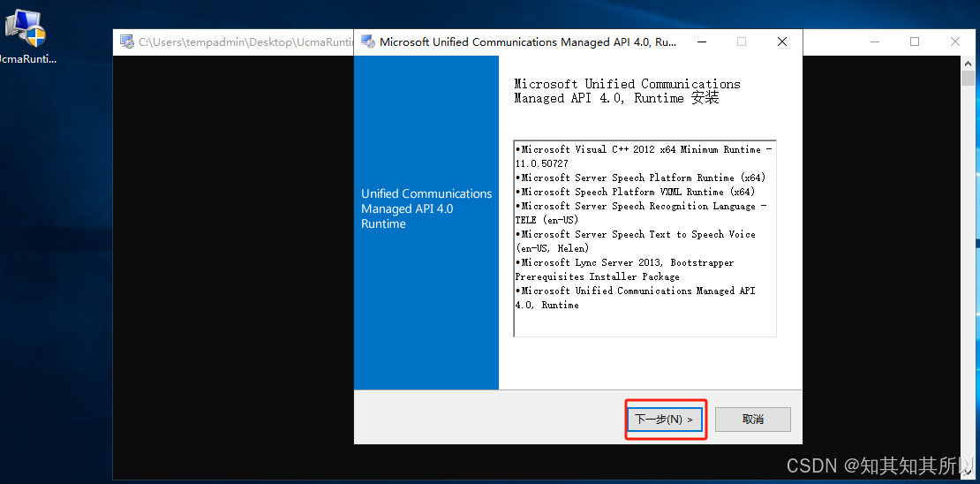Click the installer dialog title bar icon
The width and height of the screenshot is (980, 484).
coord(368,42)
